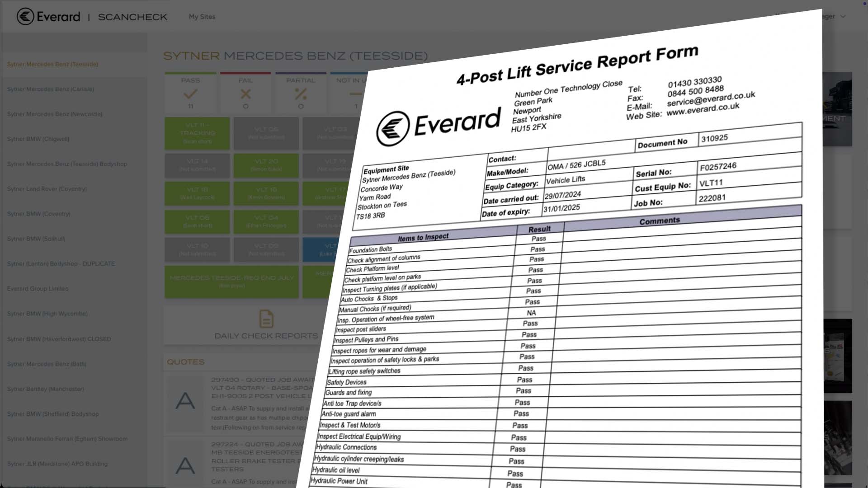Open Sytner BMW (Chigwell) site
Viewport: 868px width, 488px height.
(x=38, y=139)
